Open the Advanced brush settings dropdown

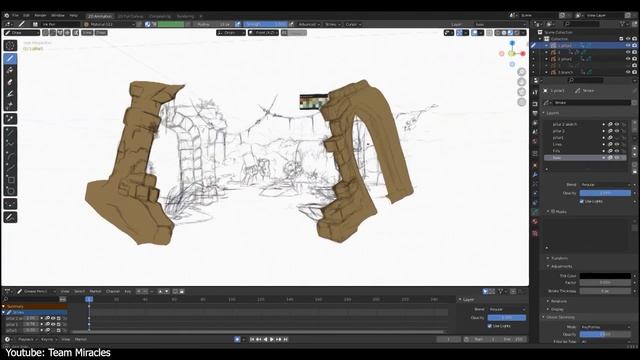309,24
